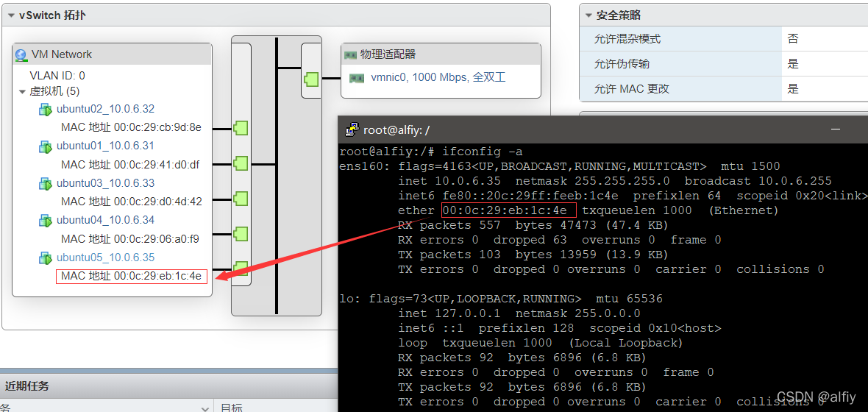
Task: Select the green port connector for ubuntu02
Action: (241, 128)
